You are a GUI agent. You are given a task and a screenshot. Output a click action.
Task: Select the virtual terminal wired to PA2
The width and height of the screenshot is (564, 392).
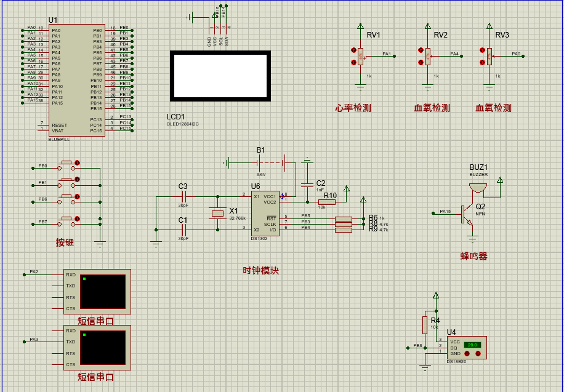click(x=97, y=292)
